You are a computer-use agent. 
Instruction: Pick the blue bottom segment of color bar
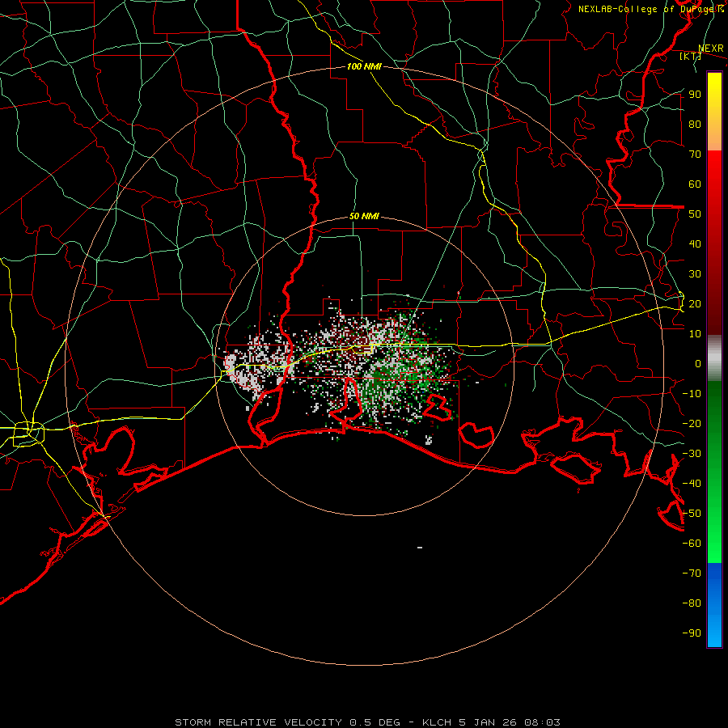tap(714, 605)
